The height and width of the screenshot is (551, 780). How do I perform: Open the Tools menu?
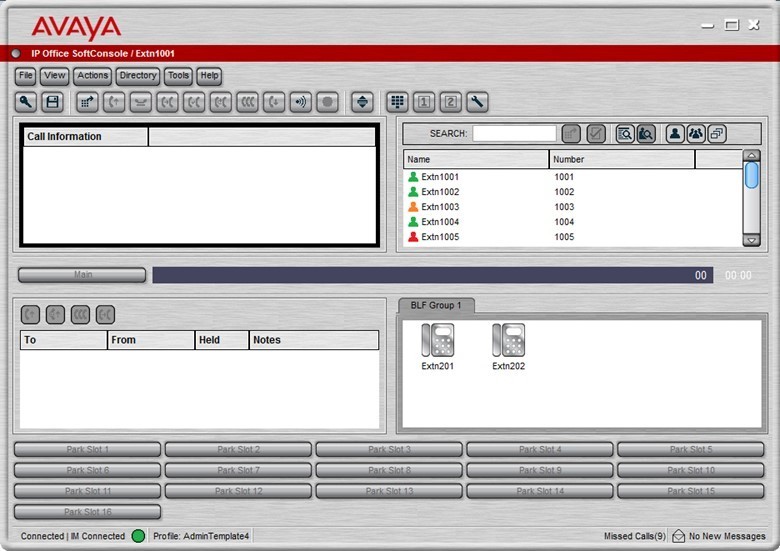178,76
